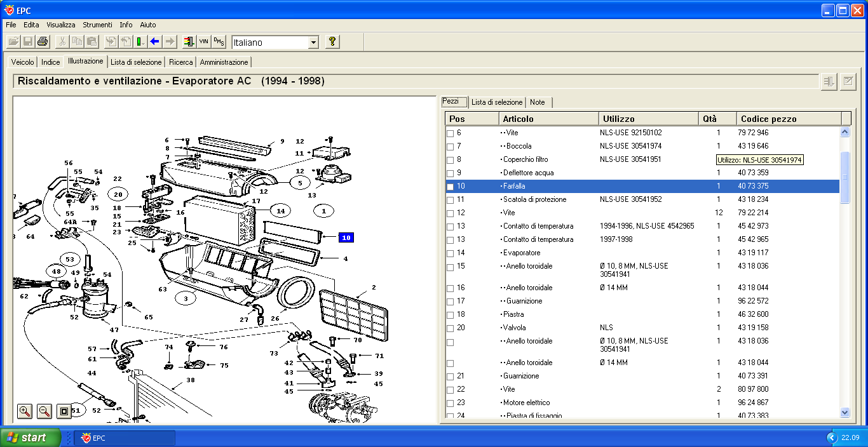Click the parts list scroll-up arrow
Image resolution: width=868 pixels, height=447 pixels.
point(844,132)
